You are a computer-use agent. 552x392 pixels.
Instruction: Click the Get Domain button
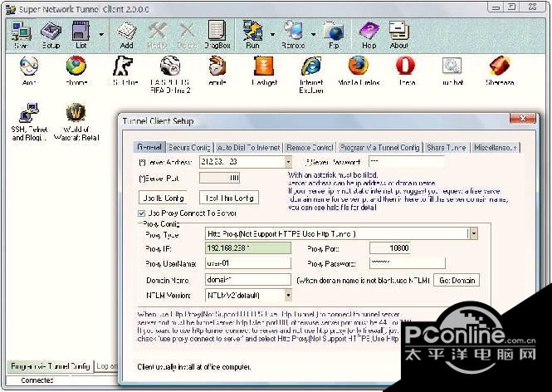pyautogui.click(x=457, y=281)
